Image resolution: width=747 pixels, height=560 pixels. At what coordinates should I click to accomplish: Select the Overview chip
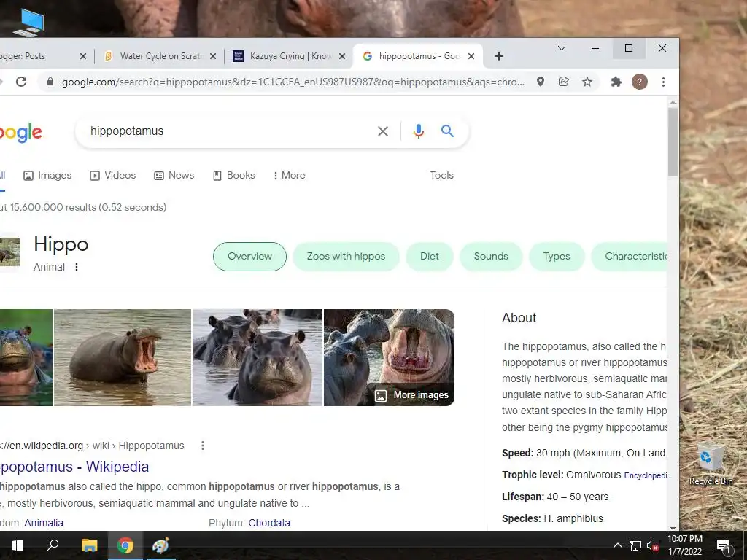pos(249,256)
